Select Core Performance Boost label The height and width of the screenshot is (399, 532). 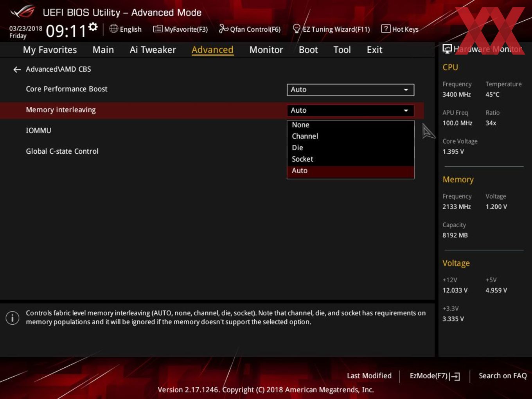coord(66,89)
